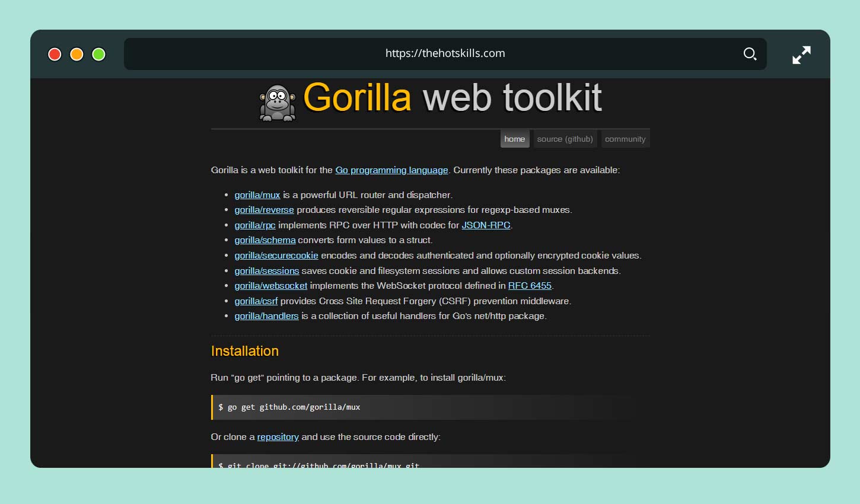Click text 'and use the source code directly'
The width and height of the screenshot is (860, 504).
(371, 437)
